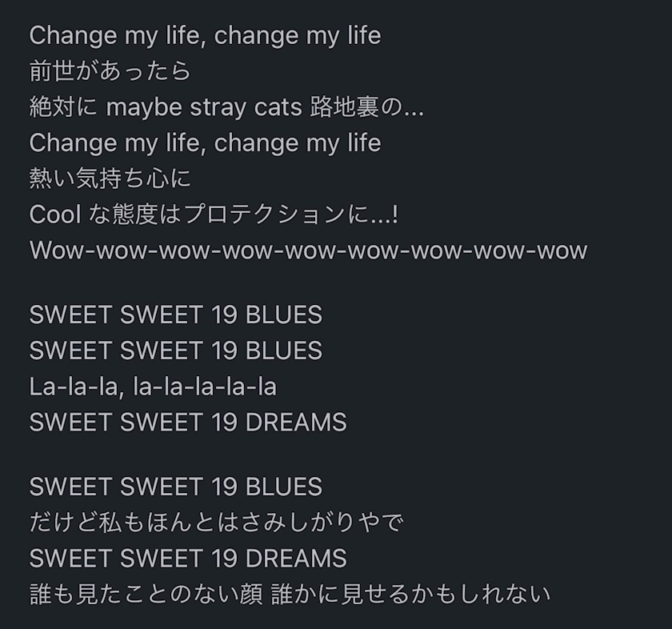Click the phrase "路地裏の..."
The height and width of the screenshot is (629, 672).
(x=366, y=107)
